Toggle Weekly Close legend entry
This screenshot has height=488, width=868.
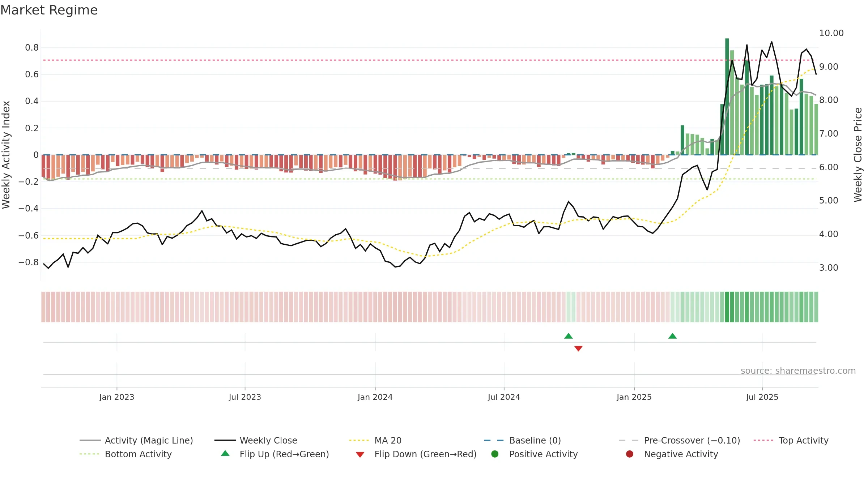(x=256, y=440)
